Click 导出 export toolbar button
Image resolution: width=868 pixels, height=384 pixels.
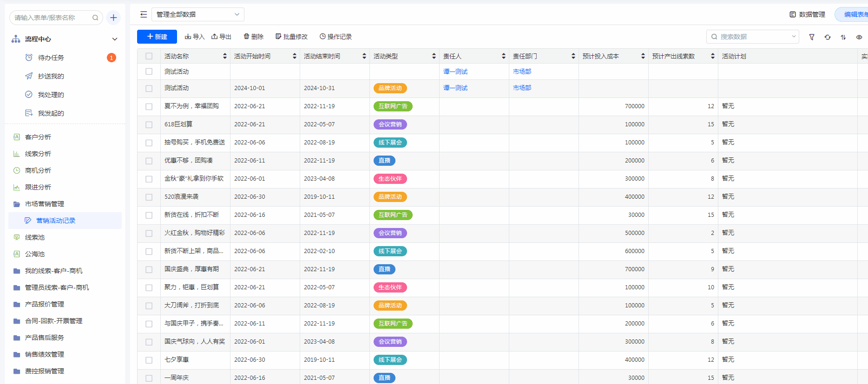pos(221,37)
